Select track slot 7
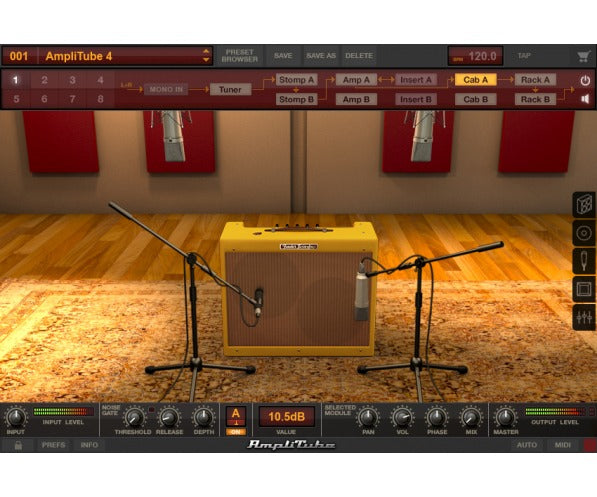This screenshot has height=497, width=597. (72, 99)
